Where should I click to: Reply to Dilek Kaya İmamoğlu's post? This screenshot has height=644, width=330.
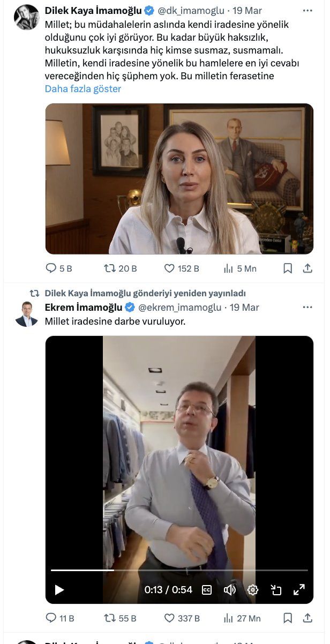click(x=51, y=268)
